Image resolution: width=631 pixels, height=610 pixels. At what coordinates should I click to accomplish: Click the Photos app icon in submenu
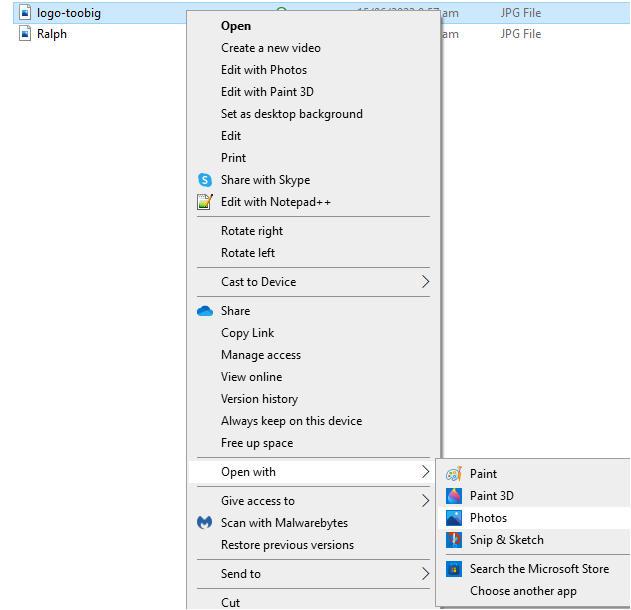pyautogui.click(x=454, y=518)
